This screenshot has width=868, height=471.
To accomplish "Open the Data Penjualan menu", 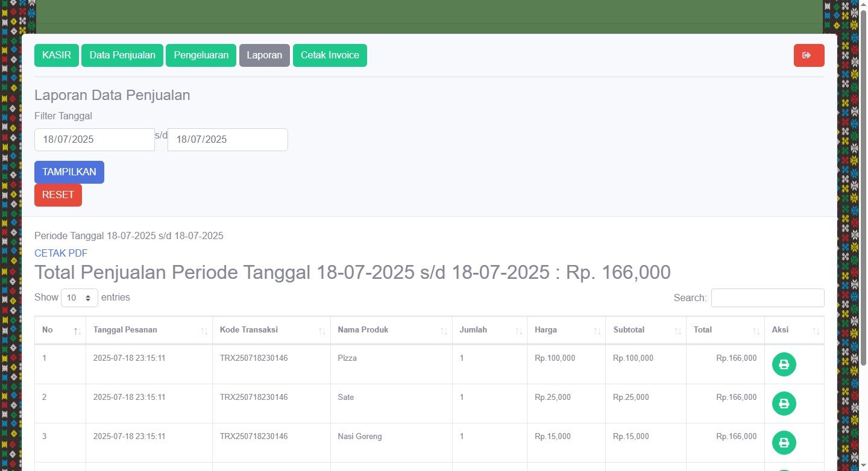I will [x=122, y=55].
